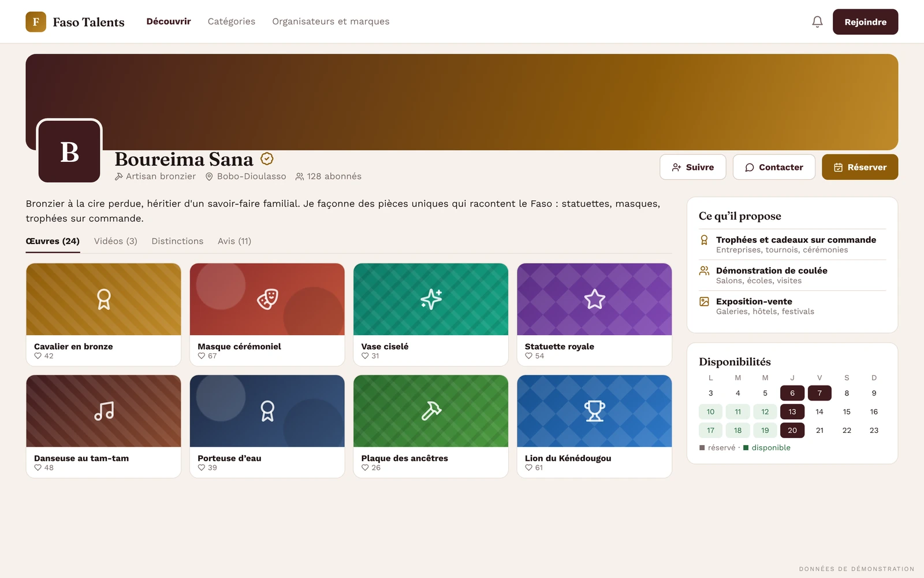The width and height of the screenshot is (924, 578).
Task: Open the notifications bell
Action: click(x=817, y=22)
